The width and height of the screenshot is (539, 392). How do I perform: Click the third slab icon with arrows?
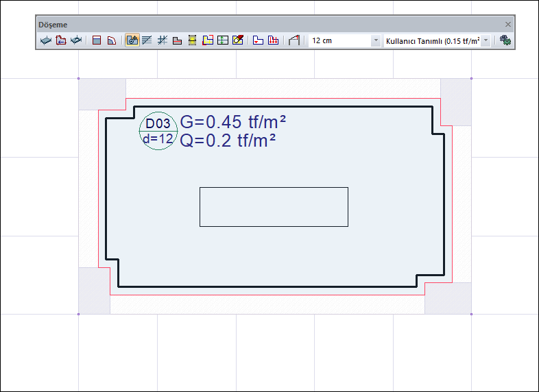point(76,40)
